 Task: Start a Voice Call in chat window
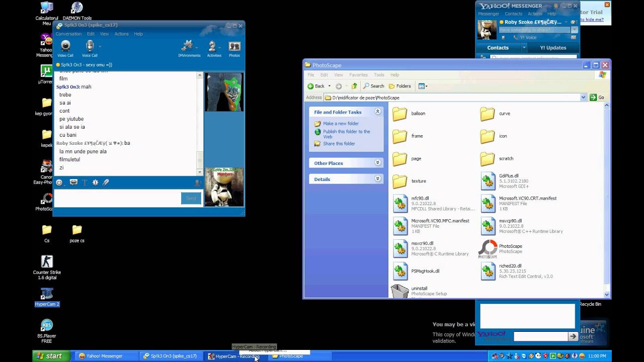click(90, 49)
